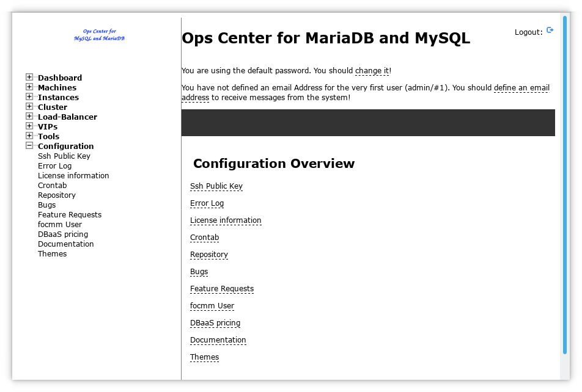Open Repository overview link
The width and height of the screenshot is (582, 392).
[x=209, y=255]
